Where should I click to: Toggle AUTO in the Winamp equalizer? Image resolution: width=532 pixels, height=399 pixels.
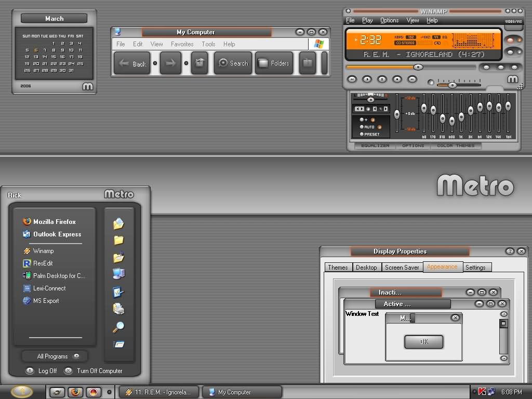tap(367, 127)
